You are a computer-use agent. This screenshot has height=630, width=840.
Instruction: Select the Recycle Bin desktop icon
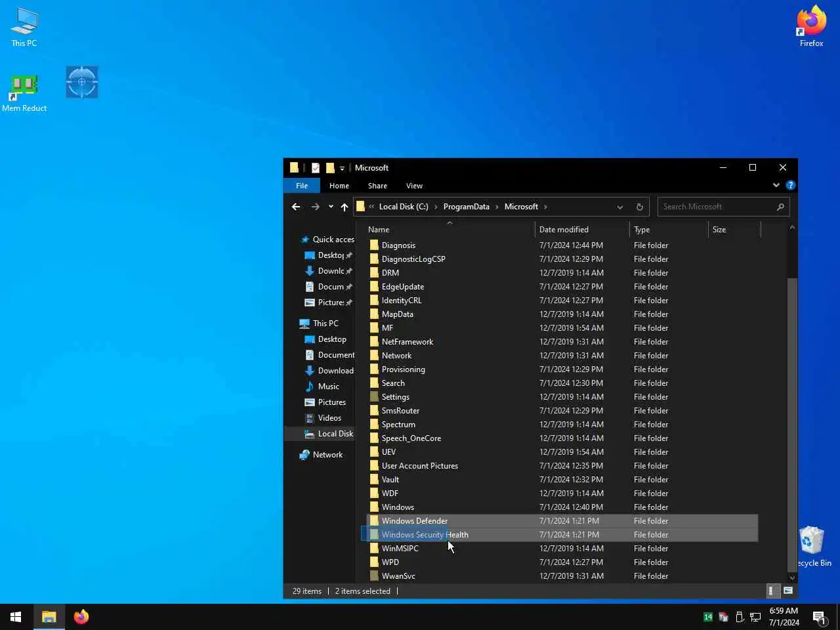click(x=812, y=547)
